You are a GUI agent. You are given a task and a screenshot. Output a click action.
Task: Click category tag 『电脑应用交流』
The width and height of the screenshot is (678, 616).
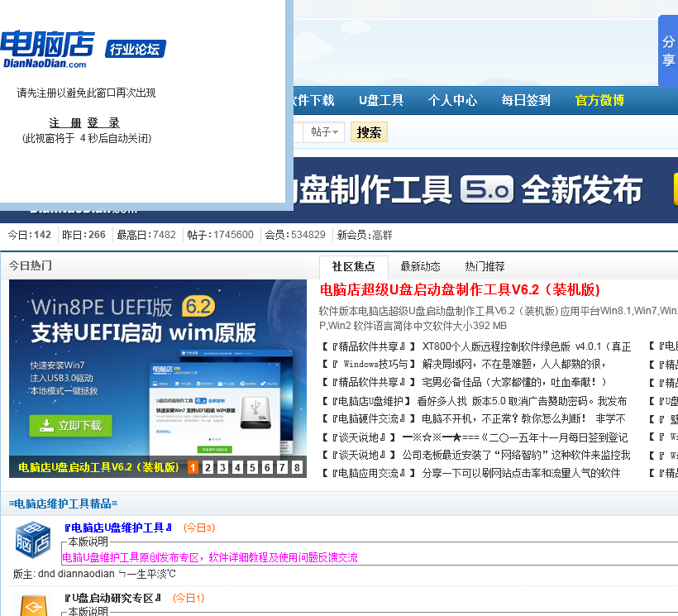pyautogui.click(x=369, y=473)
